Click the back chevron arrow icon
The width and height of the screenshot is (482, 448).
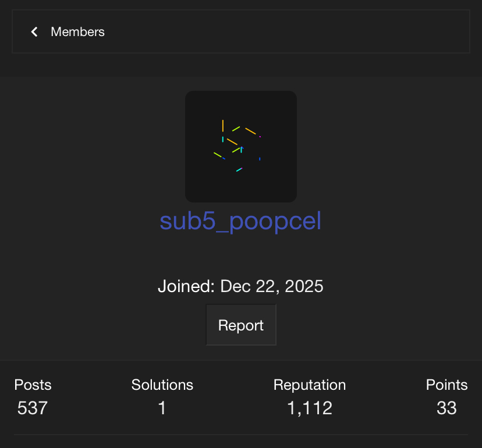pos(34,32)
